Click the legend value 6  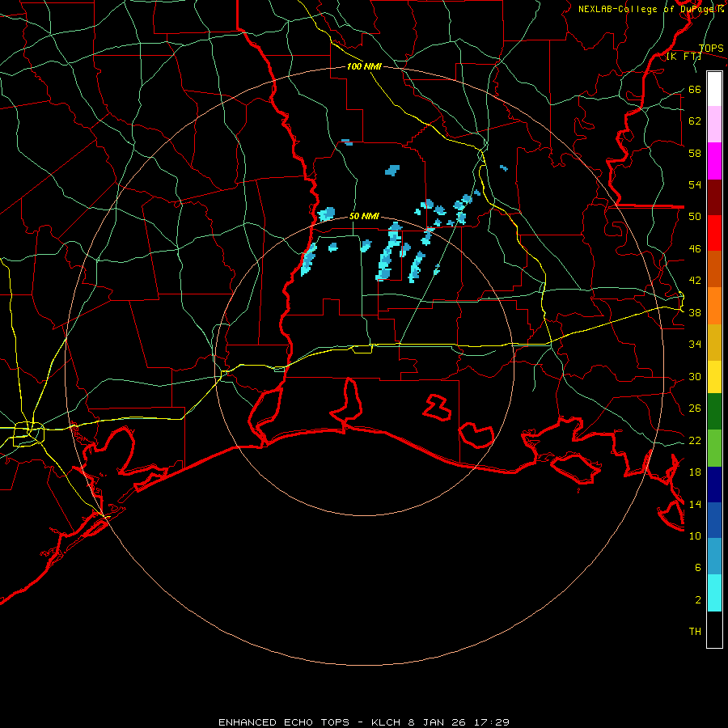point(697,567)
